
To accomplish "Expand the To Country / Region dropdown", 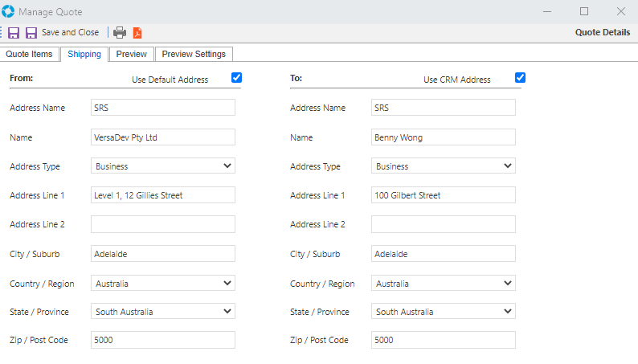I will pyautogui.click(x=444, y=284).
